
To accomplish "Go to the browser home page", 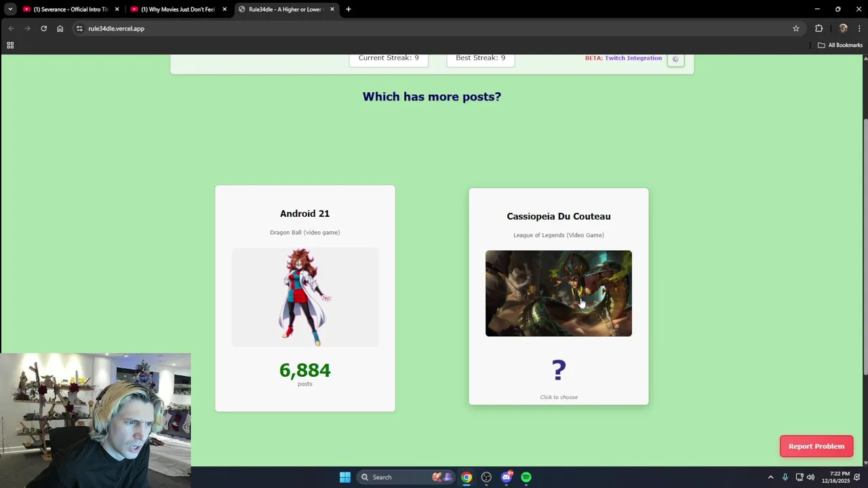I will pyautogui.click(x=60, y=28).
